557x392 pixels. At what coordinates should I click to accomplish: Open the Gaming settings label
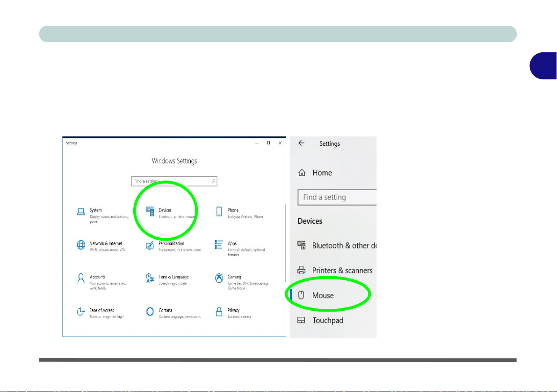[234, 277]
